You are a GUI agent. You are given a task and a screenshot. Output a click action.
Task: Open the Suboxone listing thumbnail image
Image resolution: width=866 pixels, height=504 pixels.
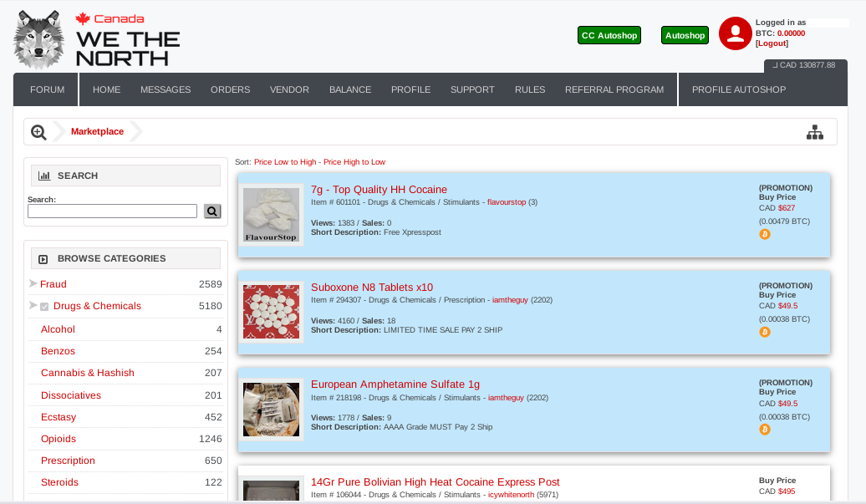pyautogui.click(x=271, y=312)
